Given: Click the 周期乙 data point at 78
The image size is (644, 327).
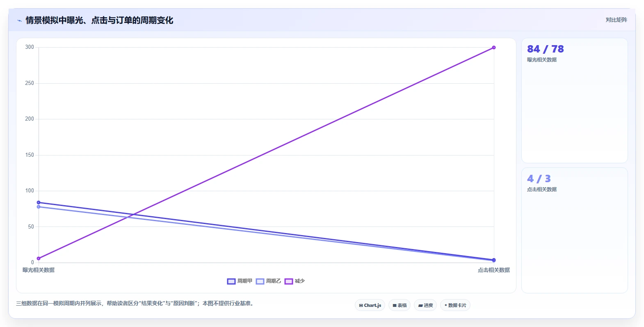Looking at the screenshot, I should click(39, 207).
